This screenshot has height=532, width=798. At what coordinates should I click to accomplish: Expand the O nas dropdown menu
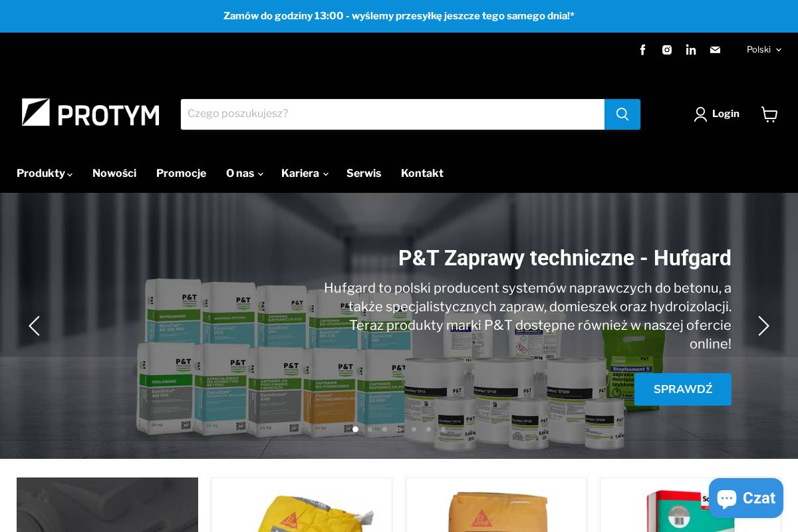(x=243, y=174)
